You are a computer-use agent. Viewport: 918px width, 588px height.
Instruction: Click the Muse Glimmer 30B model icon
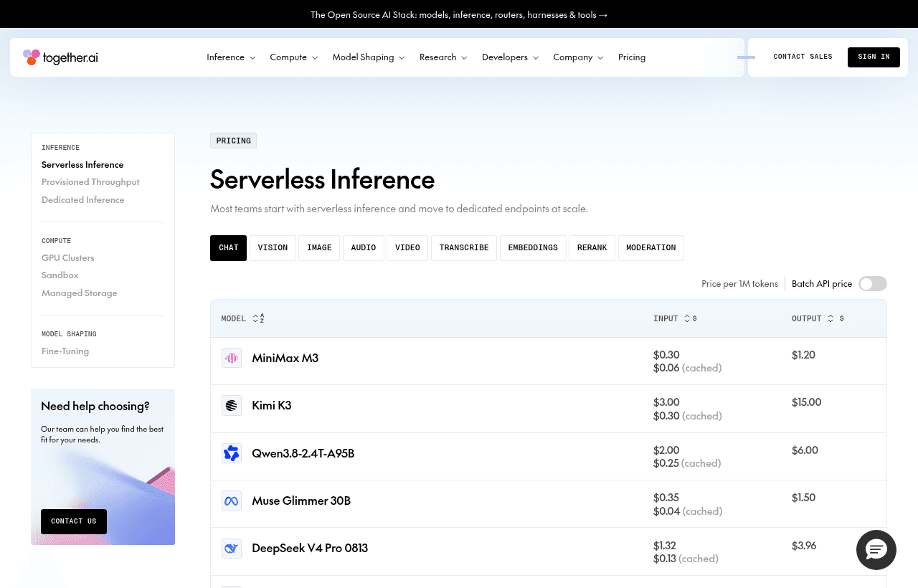[232, 501]
